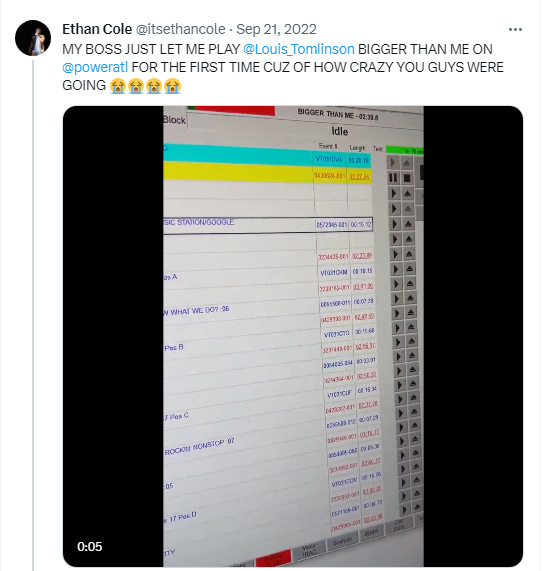543x571 pixels.
Task: Click eject icon beside MUSIC STATION/GOOGLE row
Action: point(408,224)
